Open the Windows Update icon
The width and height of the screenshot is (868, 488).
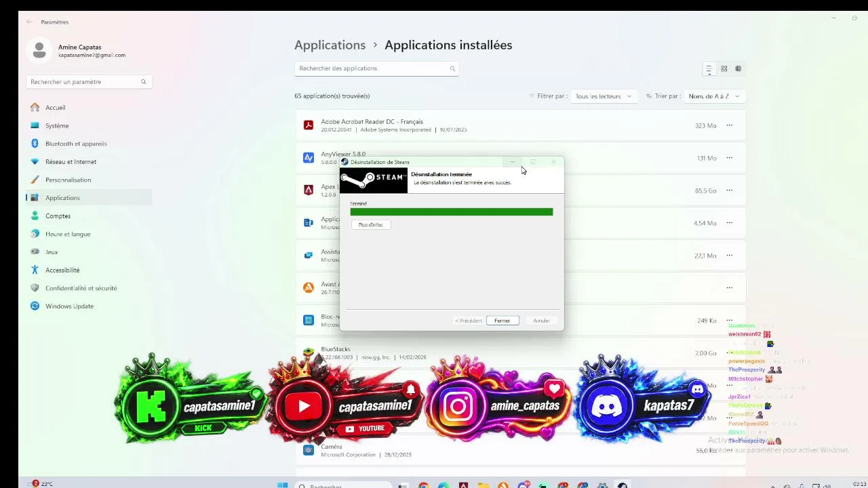35,306
